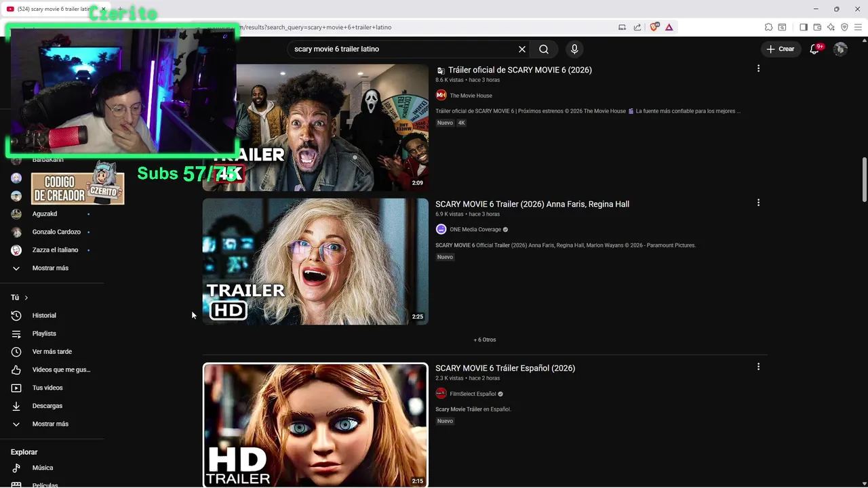Click the Crear button
The height and width of the screenshot is (488, 868).
[x=781, y=49]
